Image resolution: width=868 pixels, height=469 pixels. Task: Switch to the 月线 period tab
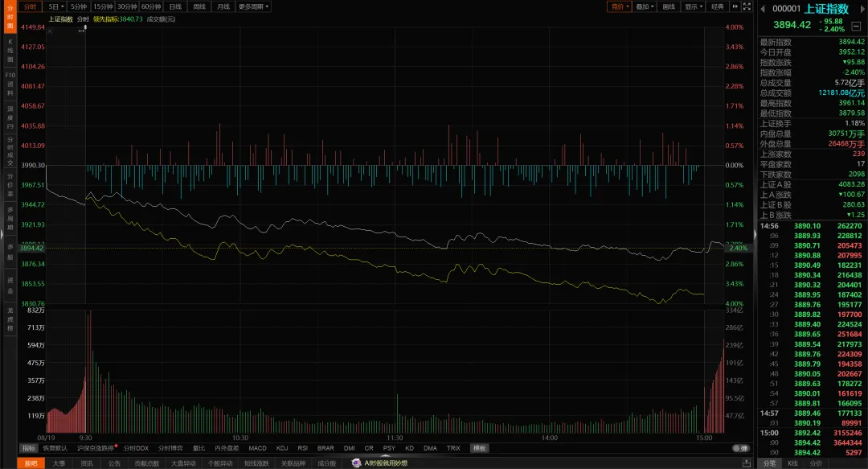tap(223, 6)
